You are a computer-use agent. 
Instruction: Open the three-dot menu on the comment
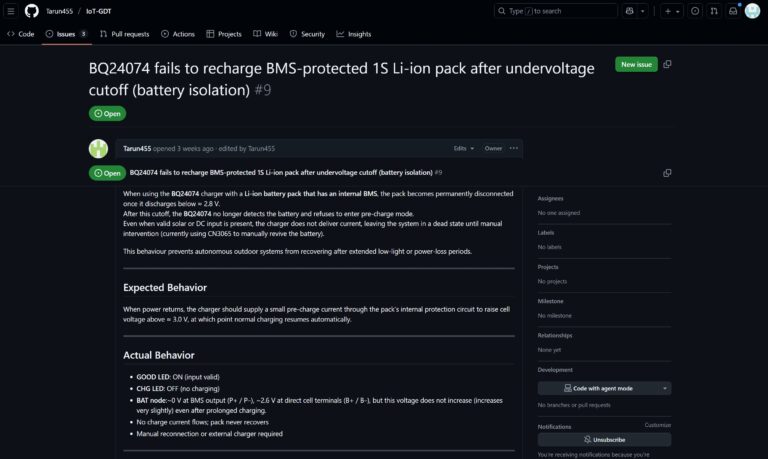[514, 148]
